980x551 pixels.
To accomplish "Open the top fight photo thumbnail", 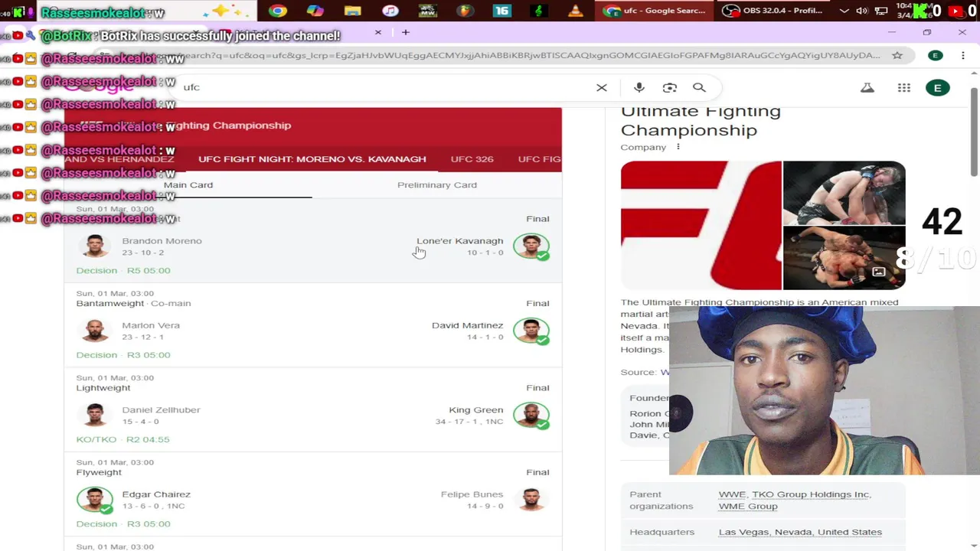I will click(x=844, y=192).
